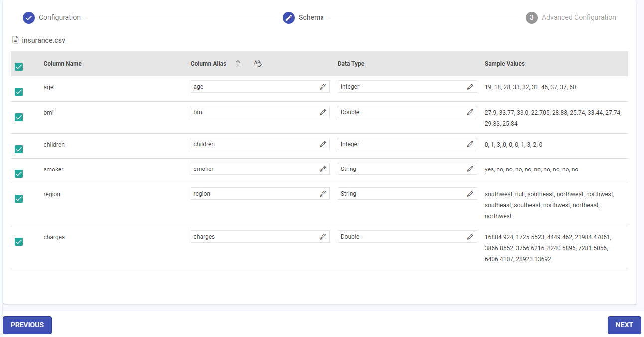The width and height of the screenshot is (644, 337).
Task: Click the file icon beside insurance.csv
Action: (15, 40)
